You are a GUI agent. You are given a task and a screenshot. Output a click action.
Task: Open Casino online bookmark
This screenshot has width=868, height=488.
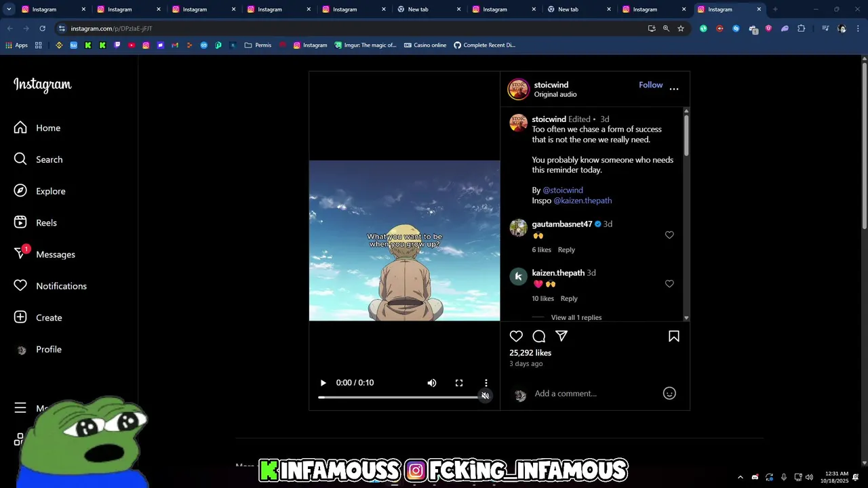(x=425, y=45)
